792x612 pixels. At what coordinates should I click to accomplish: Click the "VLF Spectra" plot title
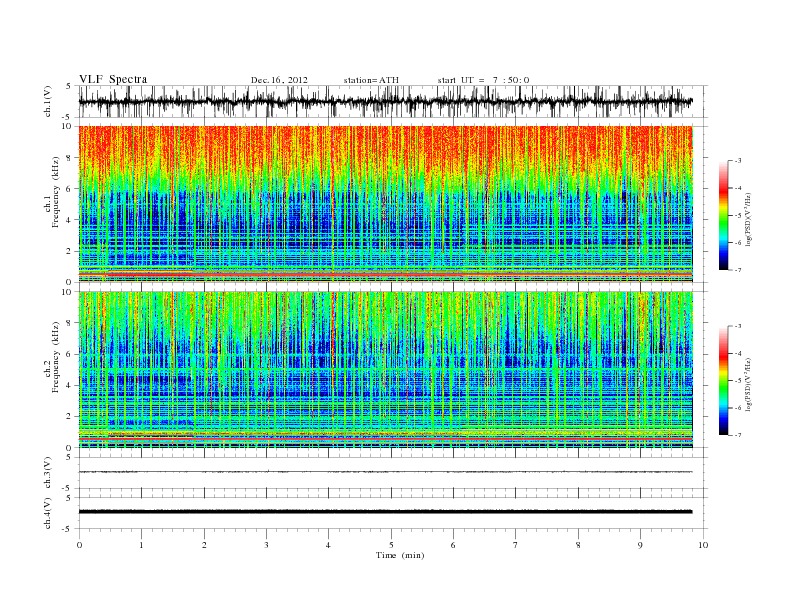click(x=113, y=79)
